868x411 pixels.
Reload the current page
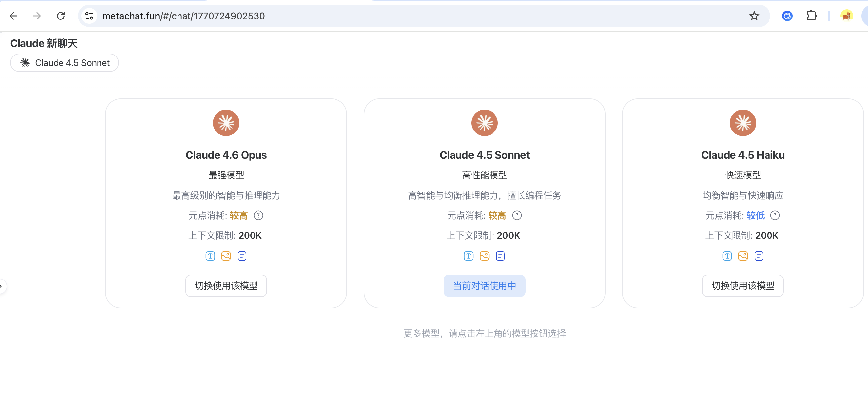point(60,16)
